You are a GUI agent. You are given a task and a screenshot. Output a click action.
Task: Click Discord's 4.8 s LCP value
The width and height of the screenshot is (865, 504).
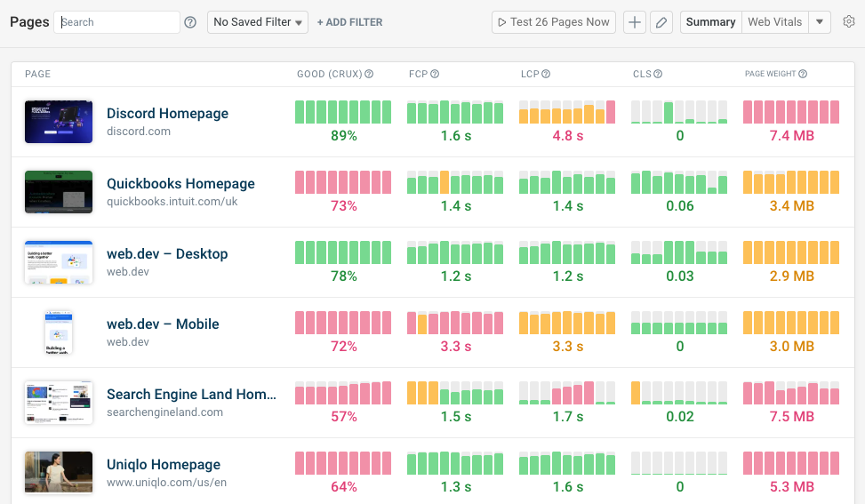pos(568,136)
